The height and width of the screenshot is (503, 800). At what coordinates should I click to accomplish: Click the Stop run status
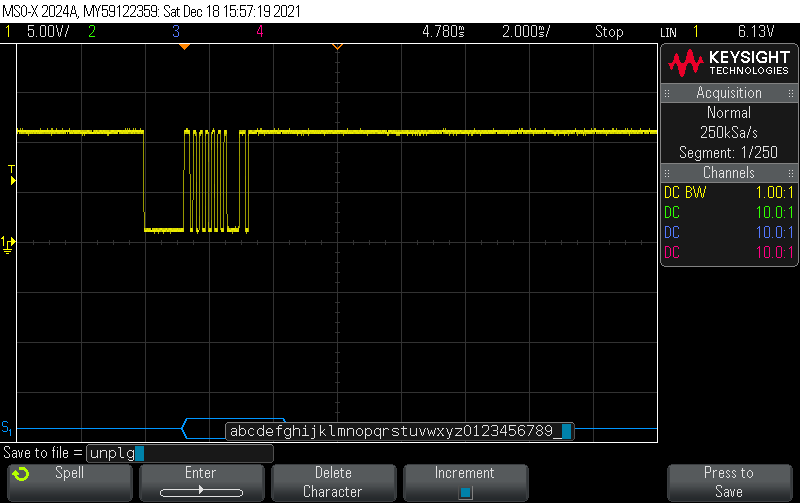(x=609, y=32)
